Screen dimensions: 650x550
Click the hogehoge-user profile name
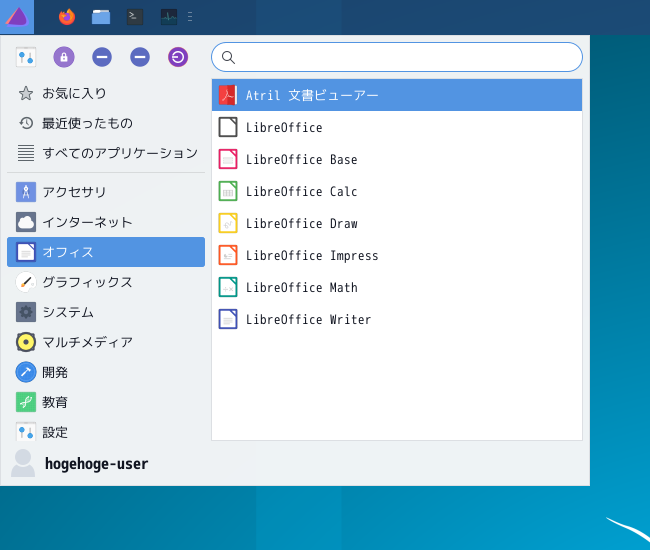point(96,463)
